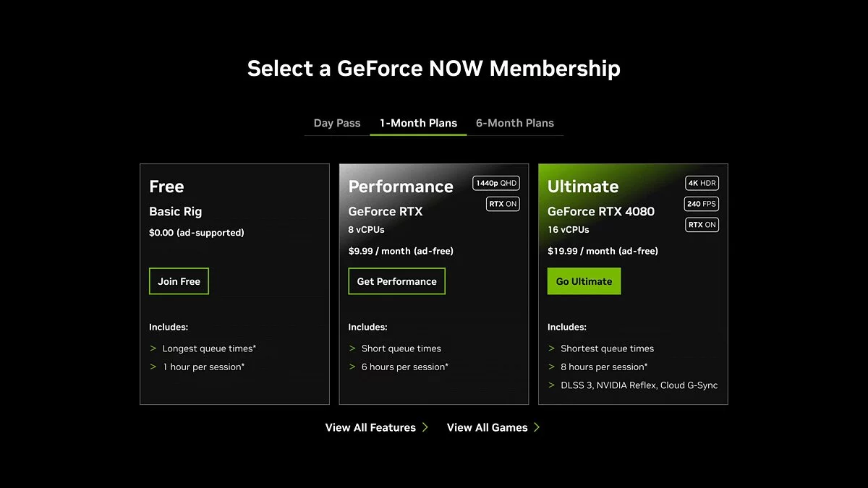Click the 4K HDR badge on Ultimate
Image resolution: width=868 pixels, height=488 pixels.
(702, 183)
